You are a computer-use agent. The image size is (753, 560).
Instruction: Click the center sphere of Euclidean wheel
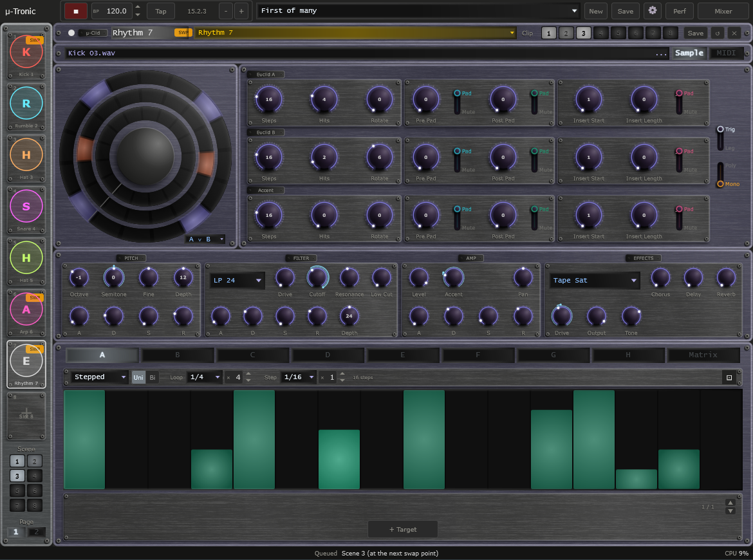pyautogui.click(x=145, y=156)
